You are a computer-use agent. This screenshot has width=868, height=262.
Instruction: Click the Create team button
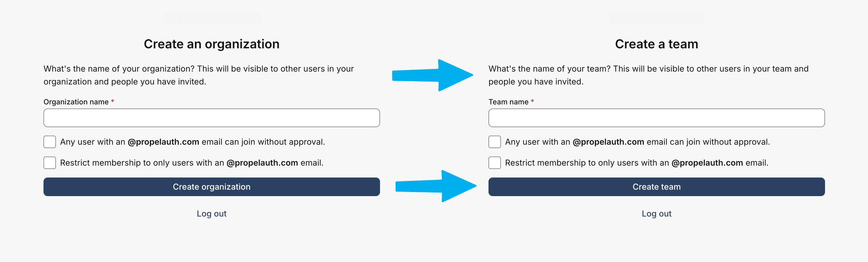pyautogui.click(x=656, y=187)
